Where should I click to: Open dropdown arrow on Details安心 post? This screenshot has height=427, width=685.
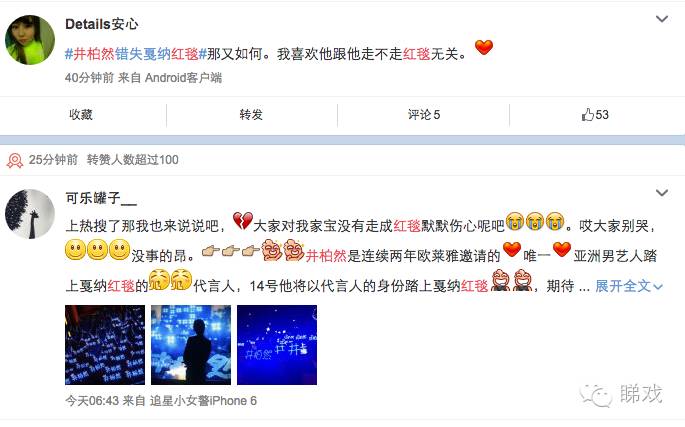point(662,19)
